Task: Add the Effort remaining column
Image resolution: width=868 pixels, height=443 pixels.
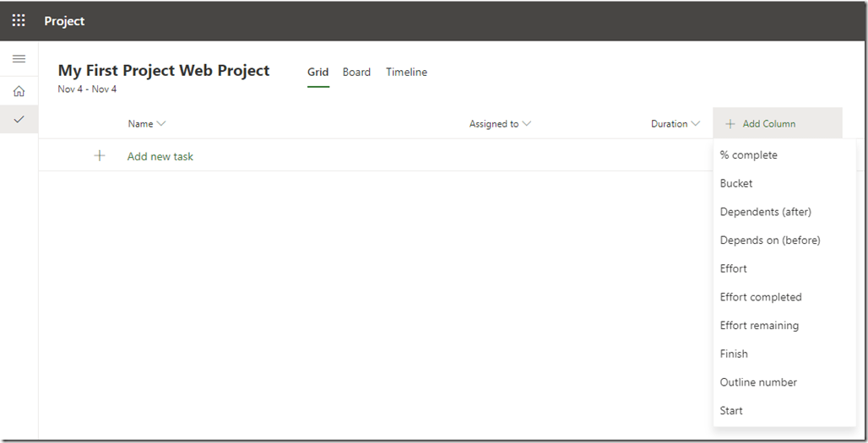Action: click(x=759, y=326)
